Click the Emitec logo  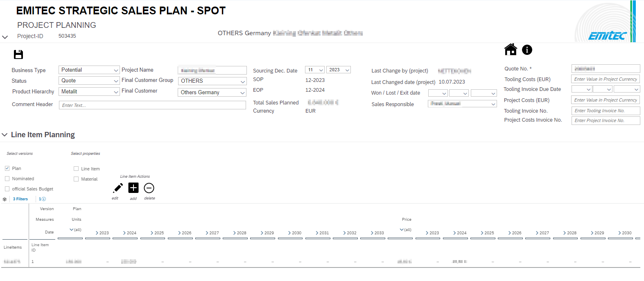coord(607,36)
